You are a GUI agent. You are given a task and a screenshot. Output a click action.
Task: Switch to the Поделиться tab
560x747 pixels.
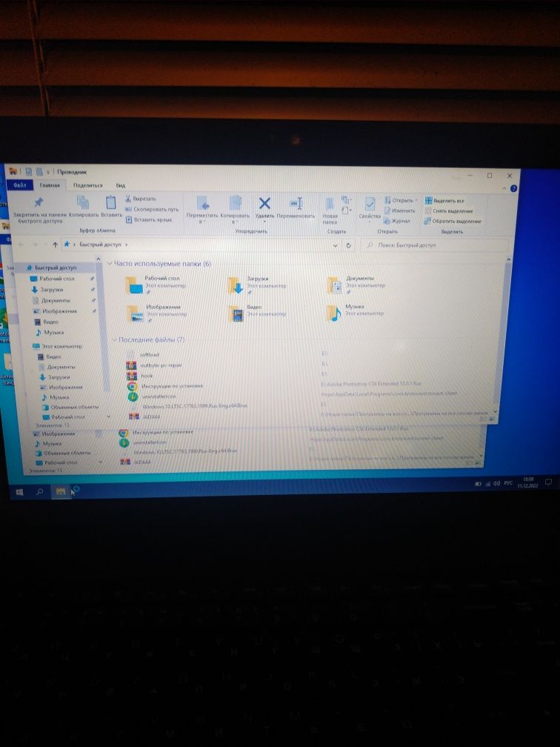point(87,185)
